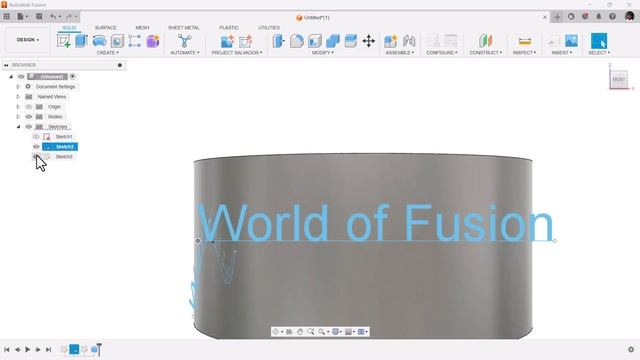Viewport: 640px width, 360px height.
Task: Go to timeline beginning
Action: (7, 349)
